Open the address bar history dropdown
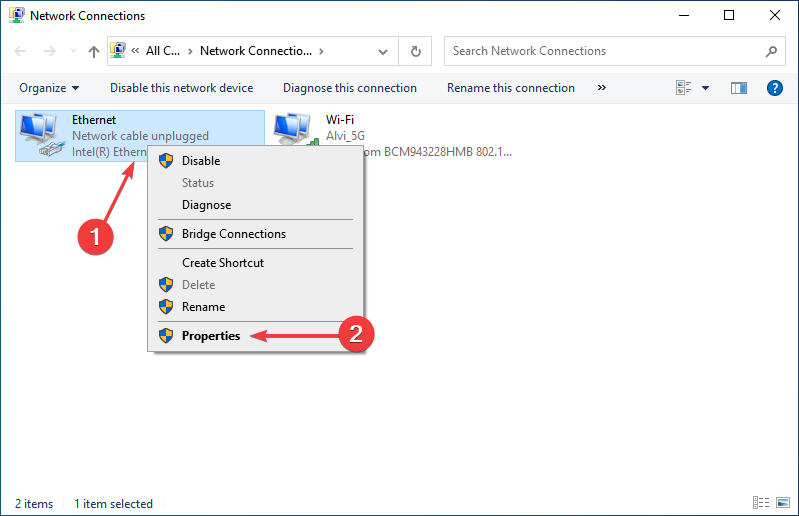The image size is (799, 516). (x=383, y=51)
